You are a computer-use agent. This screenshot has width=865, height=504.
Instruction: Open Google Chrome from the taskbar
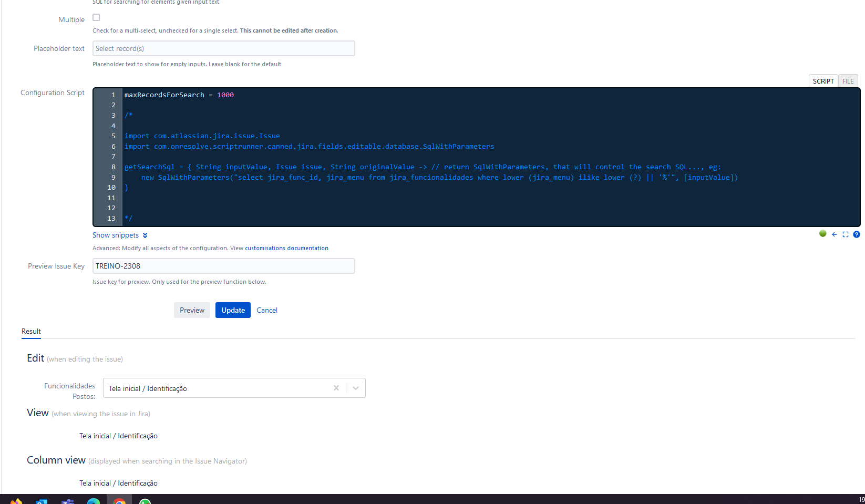click(119, 500)
